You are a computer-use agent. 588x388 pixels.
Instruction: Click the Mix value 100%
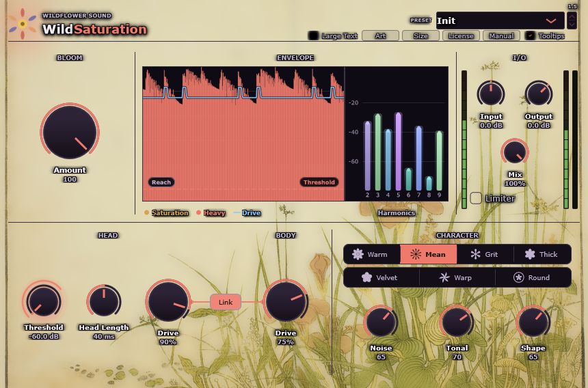515,184
